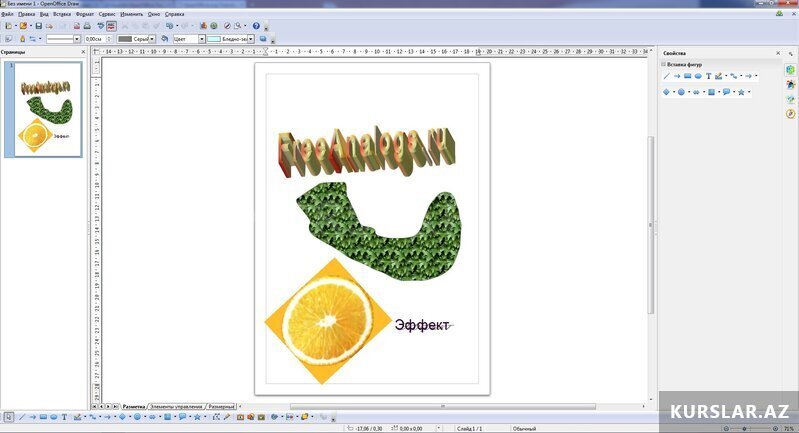The height and width of the screenshot is (433, 799).
Task: Click the Save icon in the standard toolbar
Action: point(38,26)
